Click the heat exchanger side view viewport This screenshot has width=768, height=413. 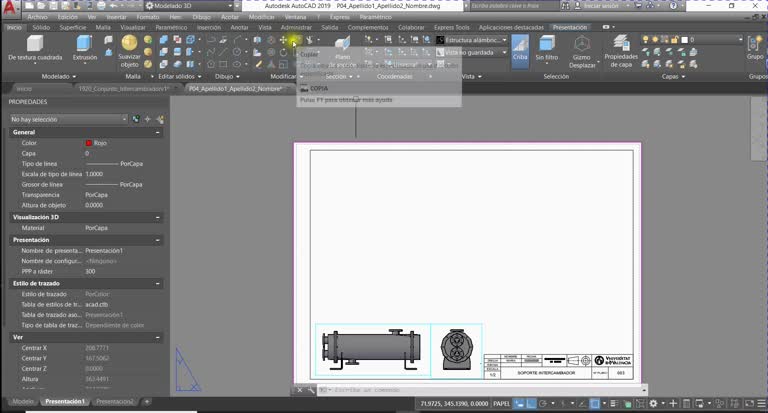(x=373, y=350)
